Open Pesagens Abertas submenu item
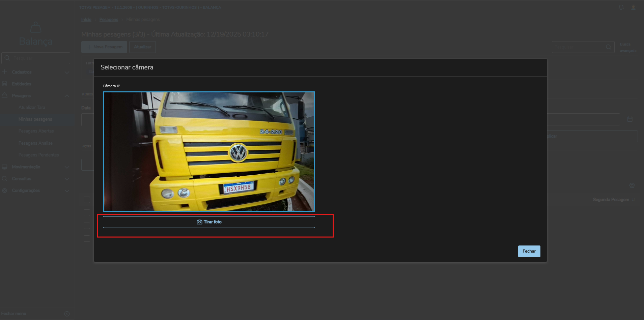The height and width of the screenshot is (320, 644). click(36, 131)
